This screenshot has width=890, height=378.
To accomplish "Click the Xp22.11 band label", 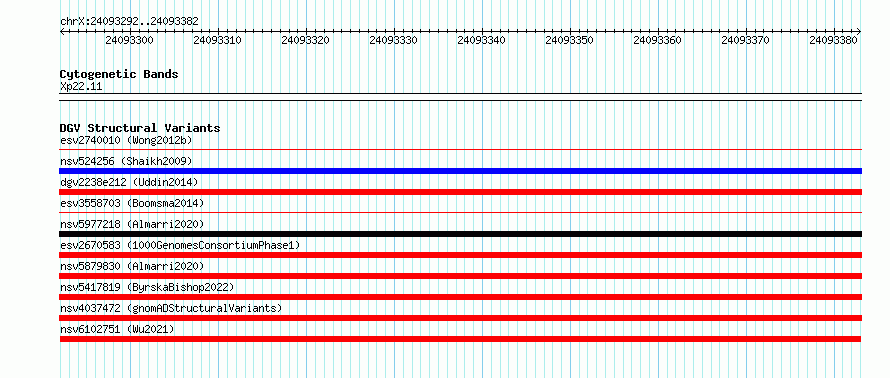I will tap(81, 87).
